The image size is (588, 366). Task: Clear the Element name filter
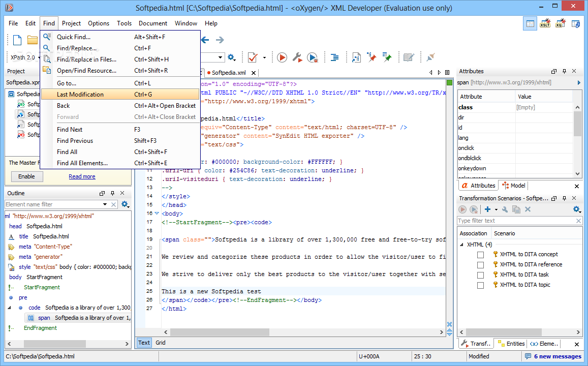tap(114, 204)
